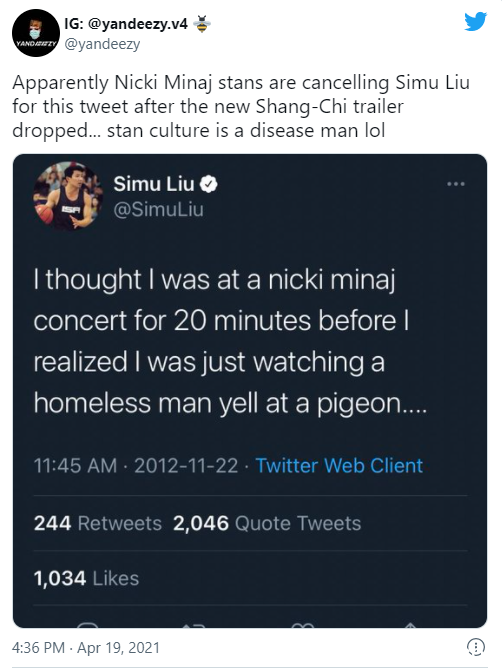Image resolution: width=502 pixels, height=668 pixels.
Task: Open Simu Liu's basketball profile photo
Action: [68, 196]
